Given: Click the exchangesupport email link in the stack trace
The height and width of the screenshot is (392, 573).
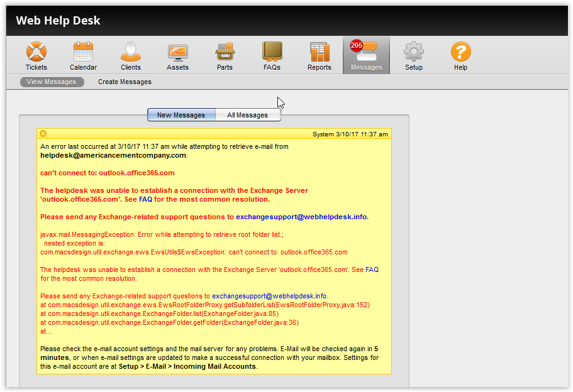Looking at the screenshot, I should click(x=269, y=296).
